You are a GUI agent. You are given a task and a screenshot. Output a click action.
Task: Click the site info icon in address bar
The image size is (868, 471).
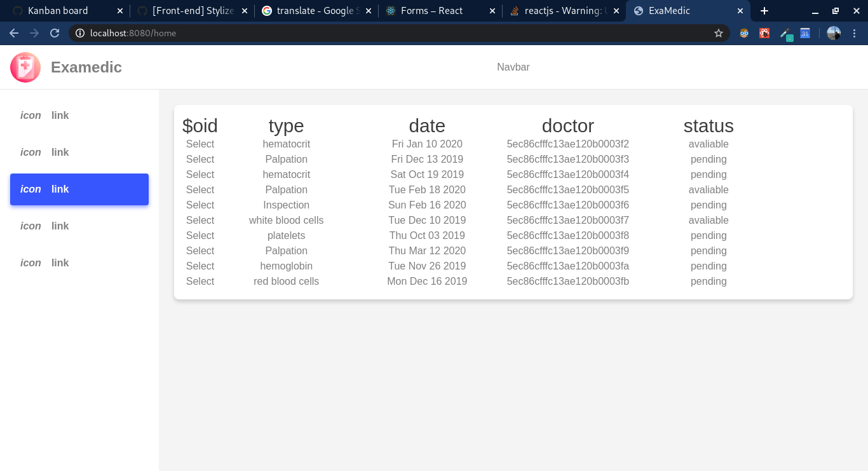point(80,33)
